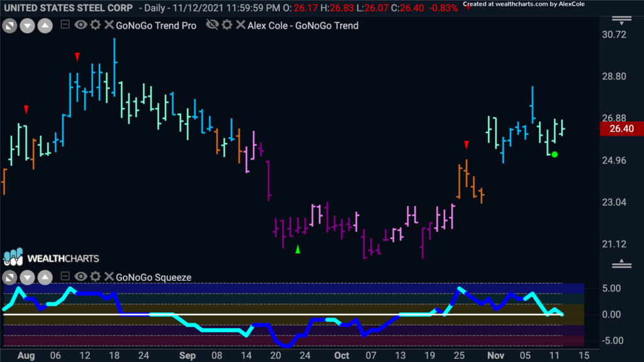This screenshot has width=644, height=362.
Task: Open Alex Cole GoNoGo Trend settings gear
Action: [226, 25]
